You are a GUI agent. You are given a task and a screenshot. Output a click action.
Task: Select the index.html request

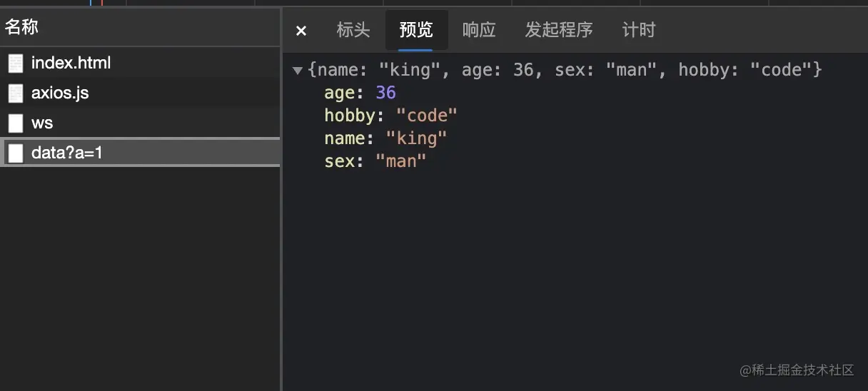pyautogui.click(x=140, y=63)
